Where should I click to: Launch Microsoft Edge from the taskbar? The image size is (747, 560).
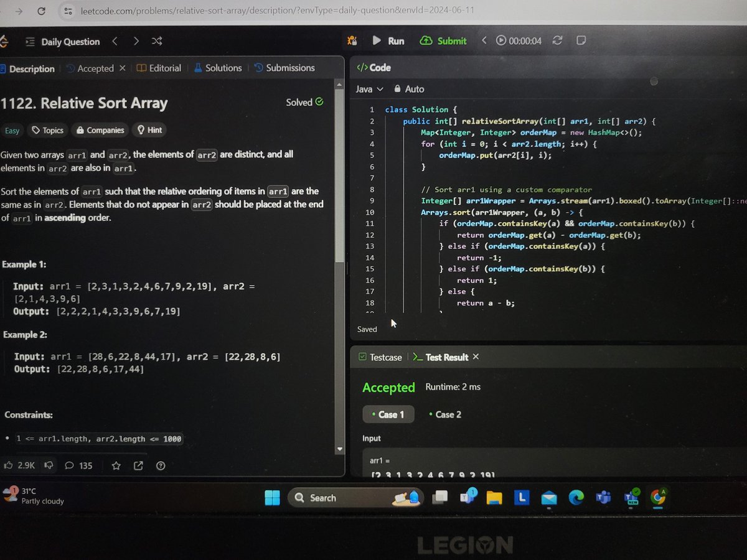click(x=576, y=497)
